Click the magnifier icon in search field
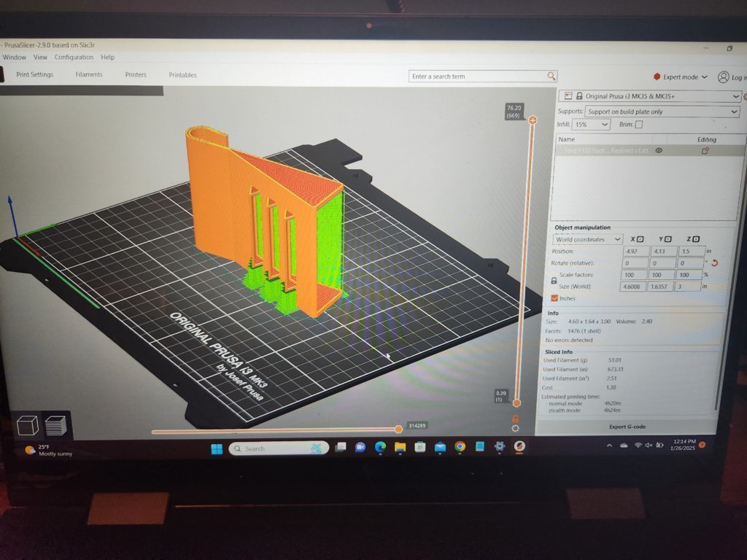 click(x=551, y=76)
